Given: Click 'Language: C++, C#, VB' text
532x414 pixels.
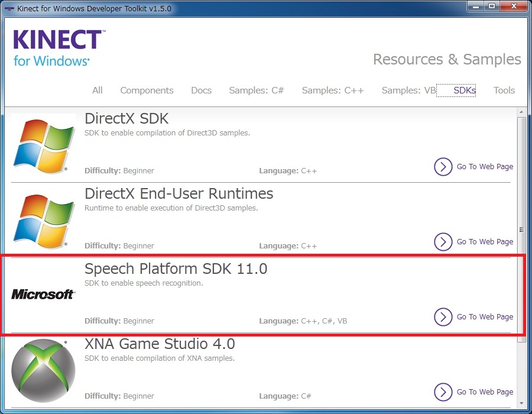Looking at the screenshot, I should [x=303, y=321].
